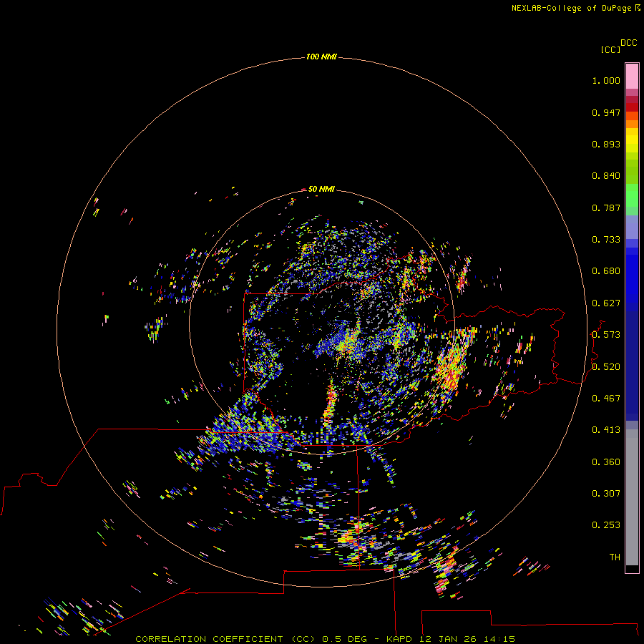Click the 0.573 color scale value
The width and height of the screenshot is (644, 644).
(606, 335)
